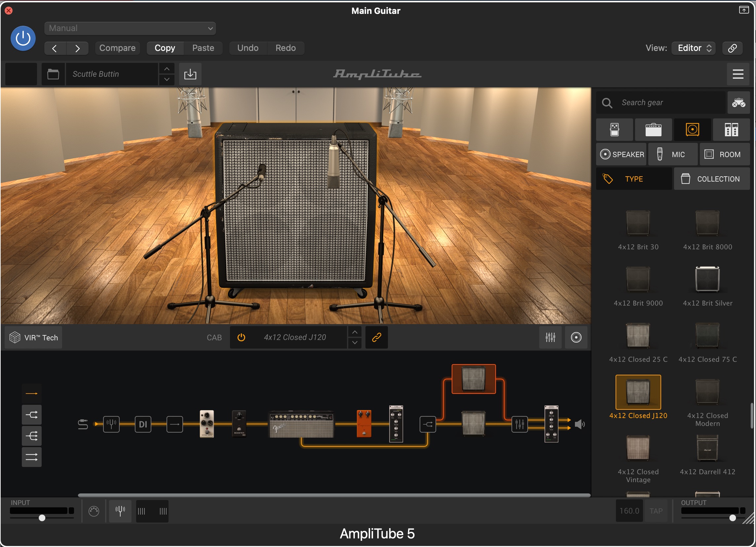Choose the 4x12 Brit 30 cabinet
756x547 pixels.
pos(638,230)
